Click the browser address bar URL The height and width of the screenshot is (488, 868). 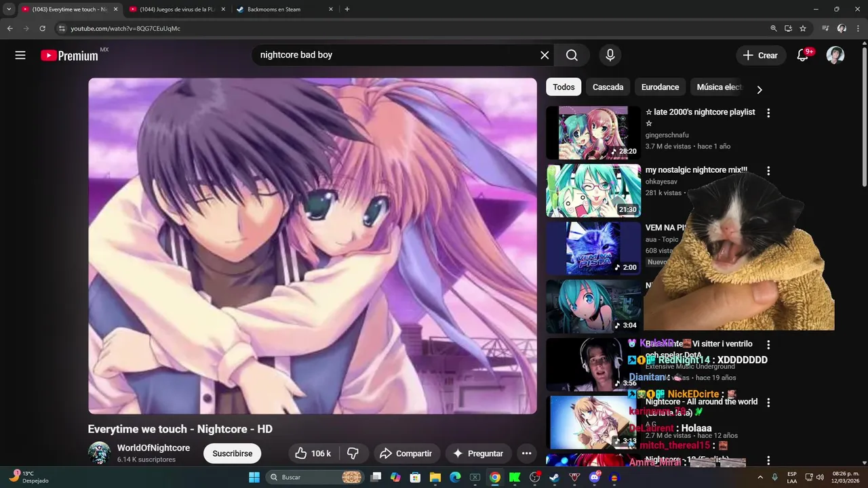click(125, 28)
